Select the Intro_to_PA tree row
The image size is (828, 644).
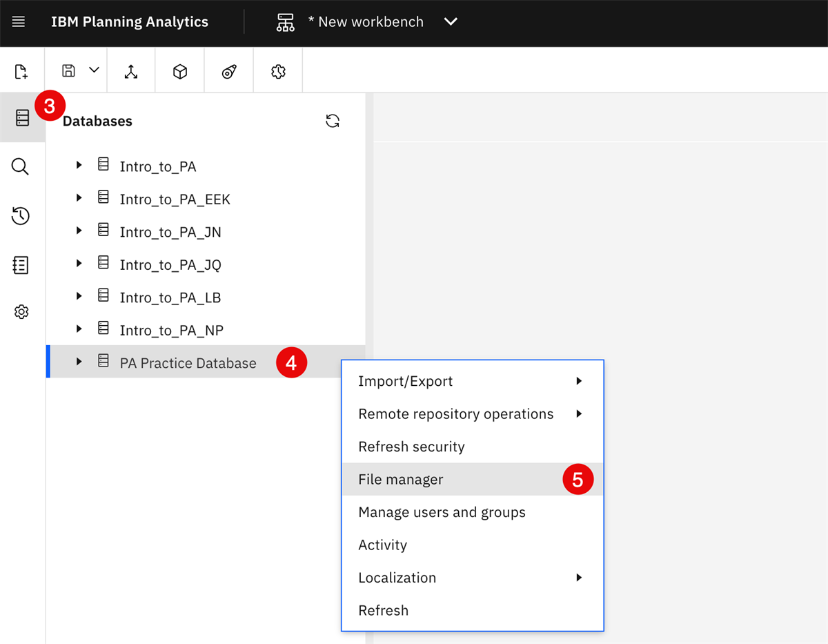tap(206, 166)
